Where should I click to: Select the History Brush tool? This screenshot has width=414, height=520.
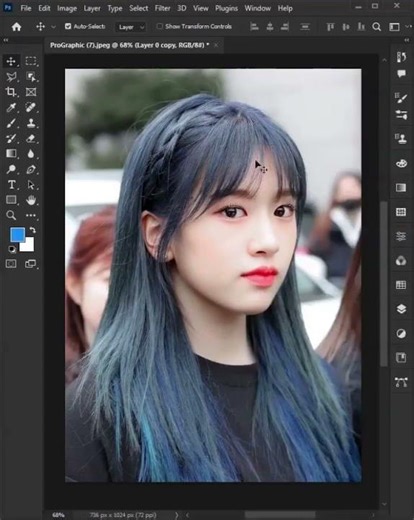11,138
